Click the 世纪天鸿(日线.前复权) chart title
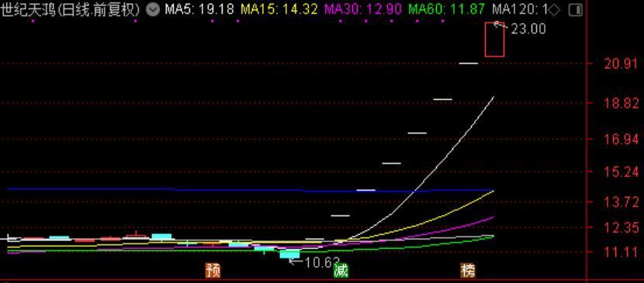Image resolution: width=644 pixels, height=283 pixels. pyautogui.click(x=70, y=9)
